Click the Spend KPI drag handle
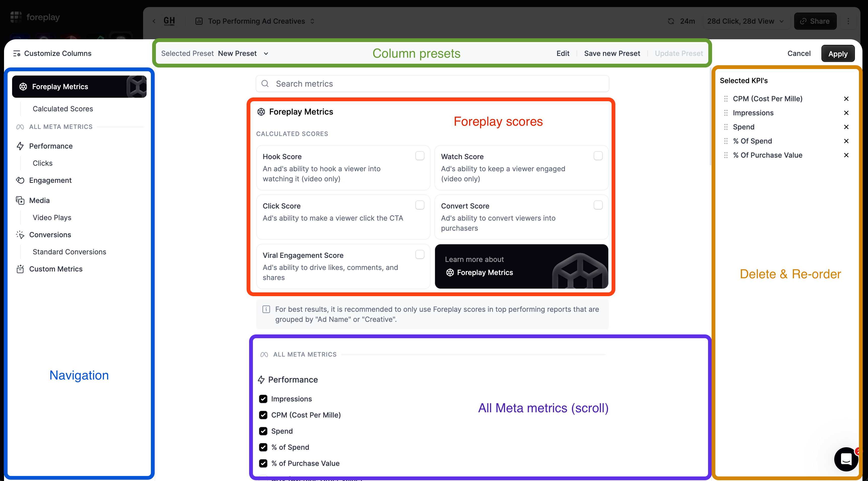868x481 pixels. click(726, 127)
